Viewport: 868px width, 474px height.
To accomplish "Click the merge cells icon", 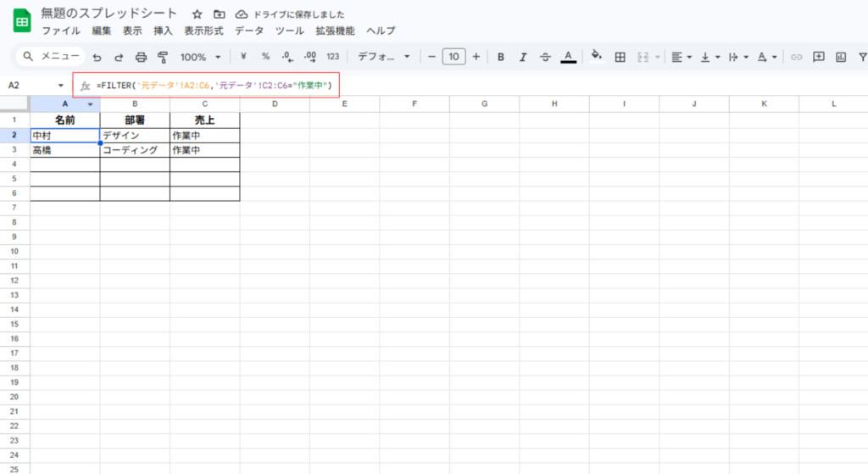I will 643,57.
